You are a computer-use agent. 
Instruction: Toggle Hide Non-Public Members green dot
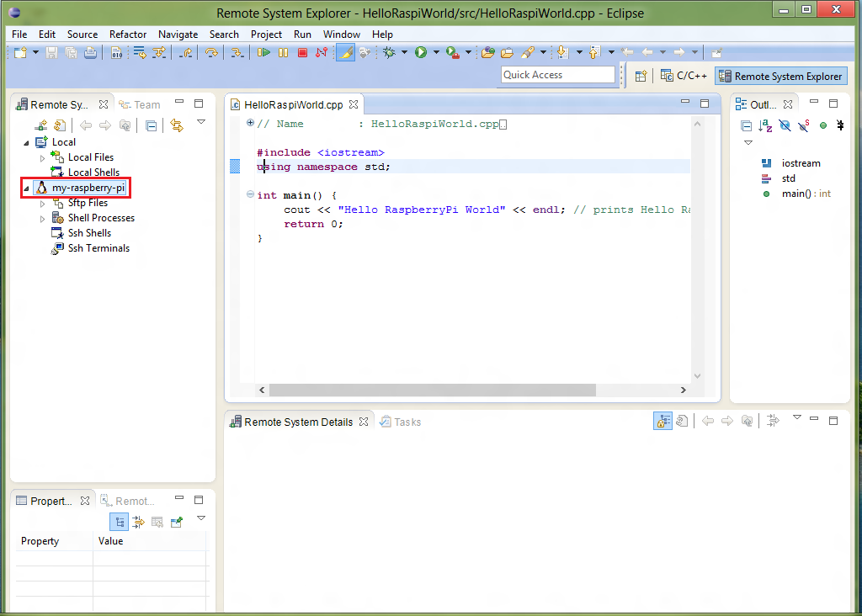(x=823, y=126)
